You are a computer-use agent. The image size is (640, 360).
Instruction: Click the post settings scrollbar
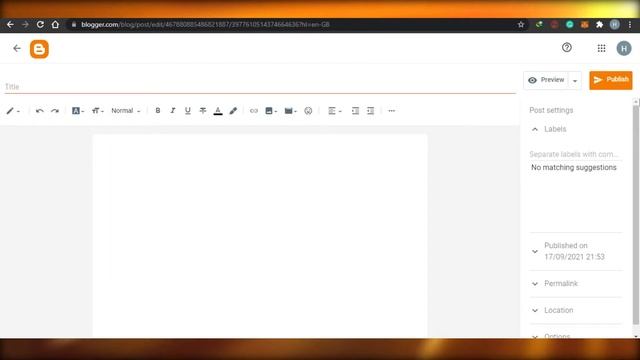pos(636,214)
